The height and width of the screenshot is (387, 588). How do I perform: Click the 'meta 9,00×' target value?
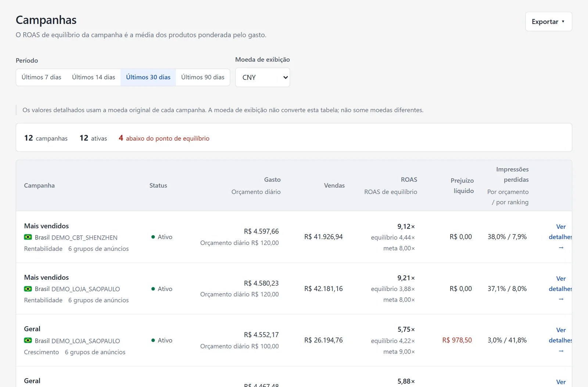point(399,352)
